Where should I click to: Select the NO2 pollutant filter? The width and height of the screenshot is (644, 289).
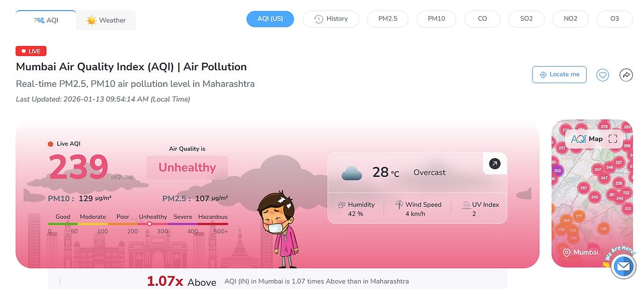[570, 19]
